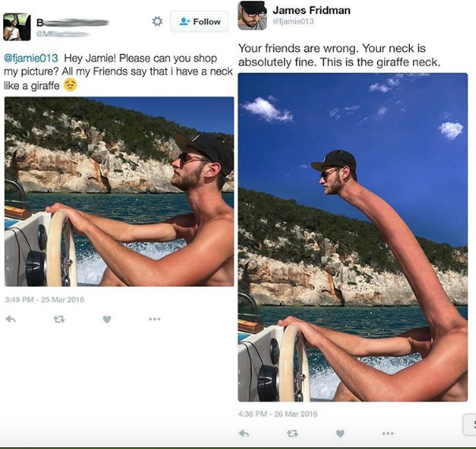Reply to James Fridman's tweet
Image resolution: width=476 pixels, height=449 pixels.
click(x=244, y=433)
